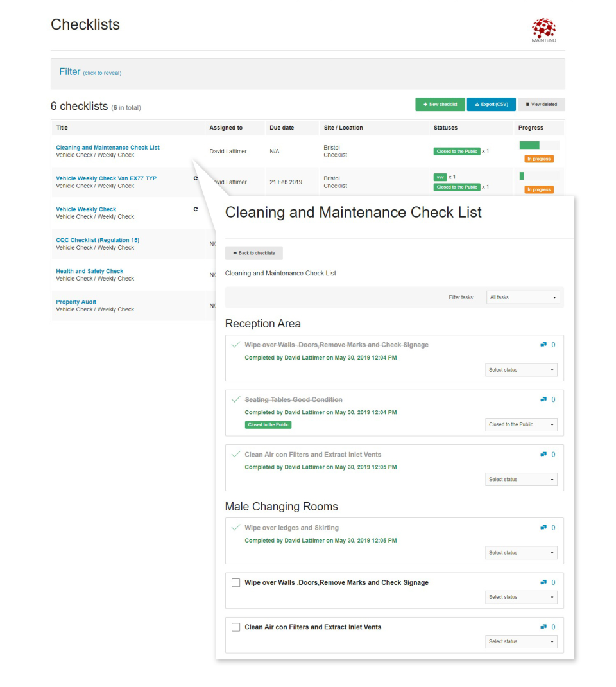Open the Property Audit checklist link
The width and height of the screenshot is (616, 687).
(x=76, y=302)
